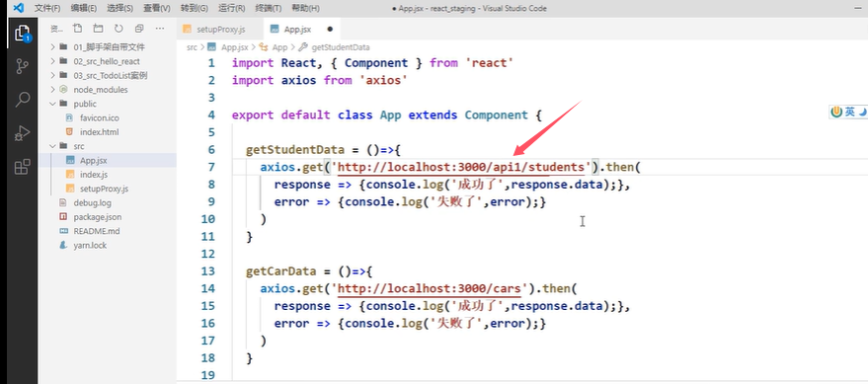This screenshot has height=384, width=868.
Task: Open the Source Control view
Action: tap(22, 66)
